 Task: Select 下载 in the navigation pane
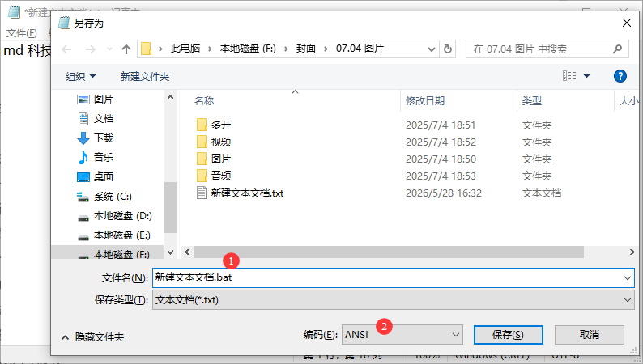[104, 138]
